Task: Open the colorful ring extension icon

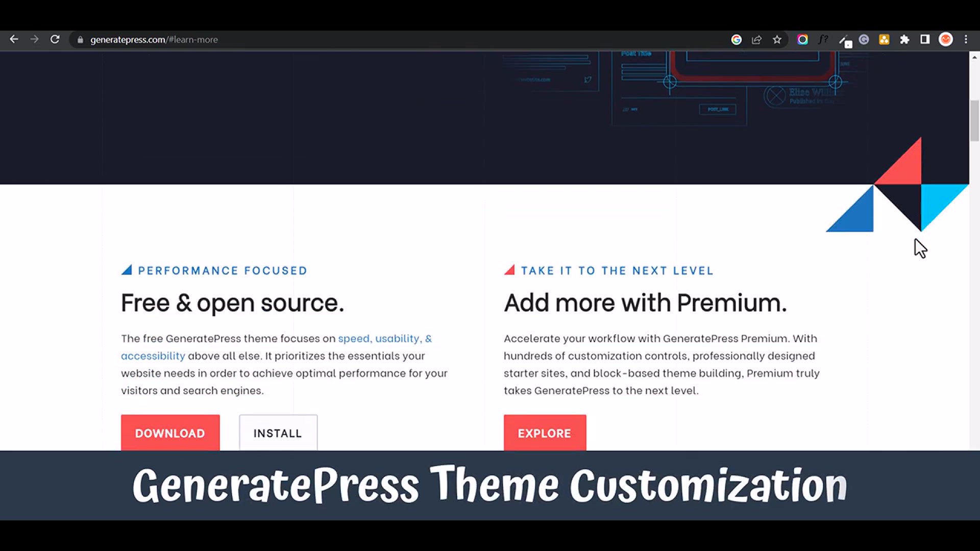Action: click(802, 40)
